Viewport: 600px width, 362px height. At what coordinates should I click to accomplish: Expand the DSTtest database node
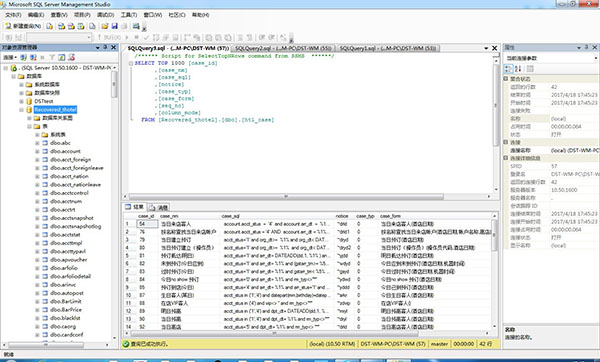click(21, 101)
